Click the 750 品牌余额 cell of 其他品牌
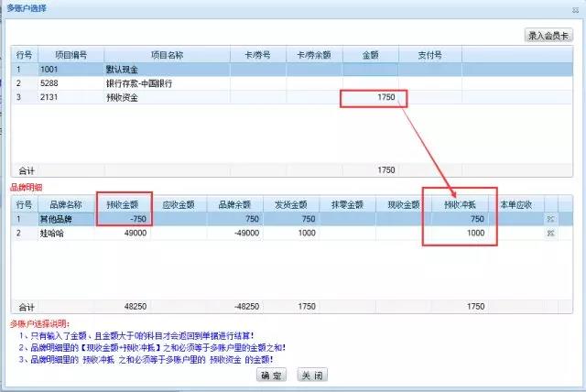Viewport: 586px width, 392px height. (x=234, y=219)
